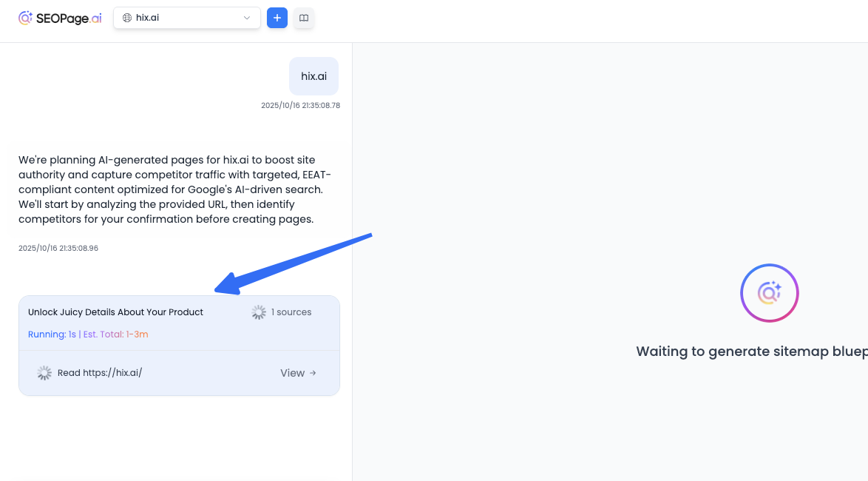Click the arrow next to View
Image resolution: width=868 pixels, height=481 pixels.
coord(313,373)
